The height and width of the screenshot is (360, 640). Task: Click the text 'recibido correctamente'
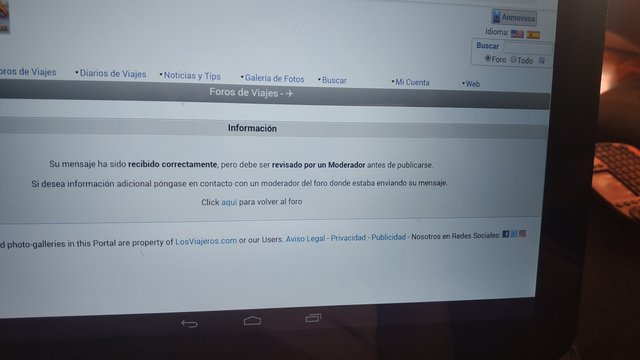(173, 164)
